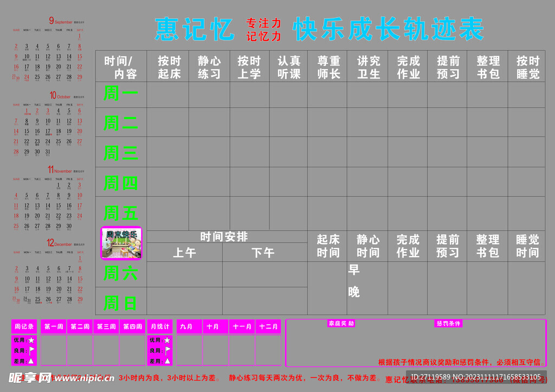Click the red 专注力 text
The width and height of the screenshot is (555, 392).
[x=264, y=23]
